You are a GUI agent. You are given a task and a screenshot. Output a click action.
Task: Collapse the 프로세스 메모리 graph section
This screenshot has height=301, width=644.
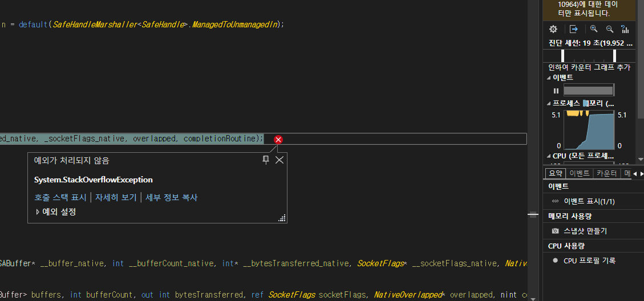tap(549, 103)
